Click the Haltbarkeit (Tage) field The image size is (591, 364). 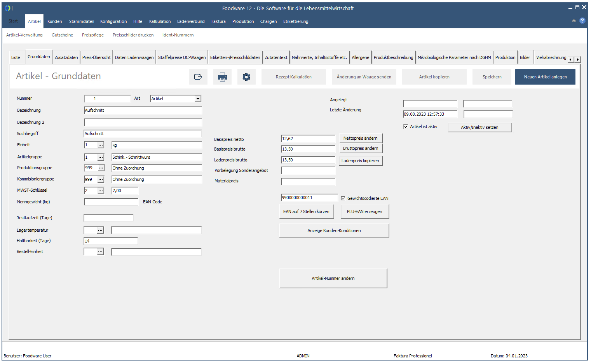(111, 241)
